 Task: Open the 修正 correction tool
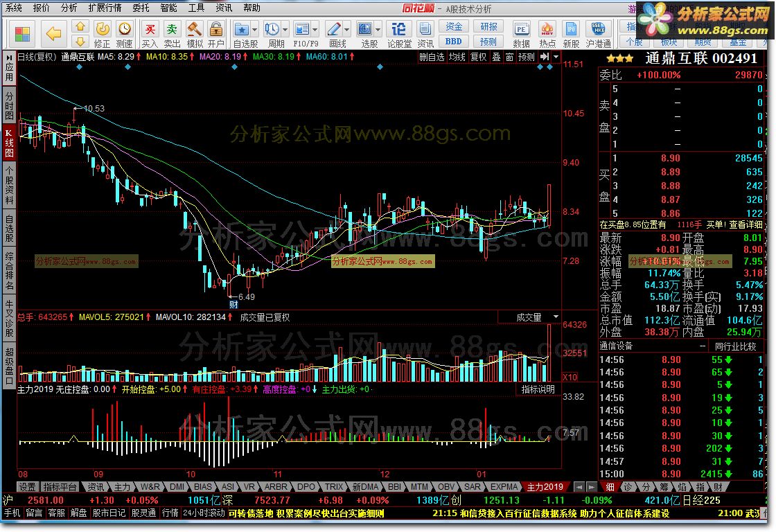point(103,34)
